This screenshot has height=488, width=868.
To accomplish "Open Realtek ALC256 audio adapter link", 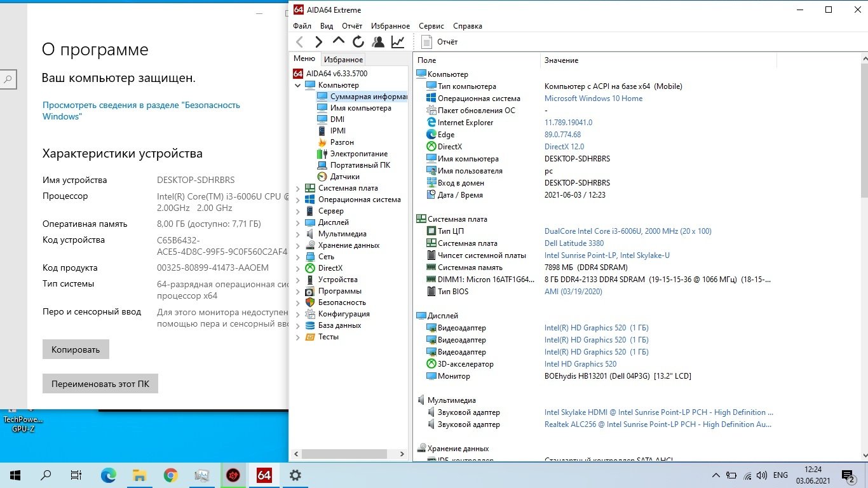I will 658,424.
